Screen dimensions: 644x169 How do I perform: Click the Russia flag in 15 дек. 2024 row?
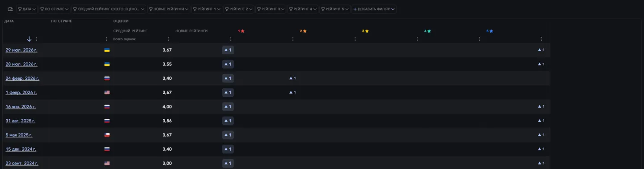(x=107, y=149)
